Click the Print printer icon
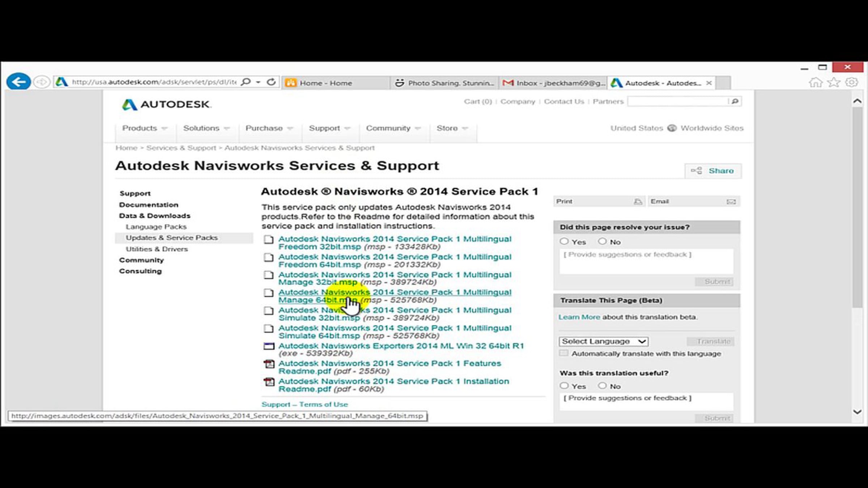Screen dimensions: 868x488 638,202
